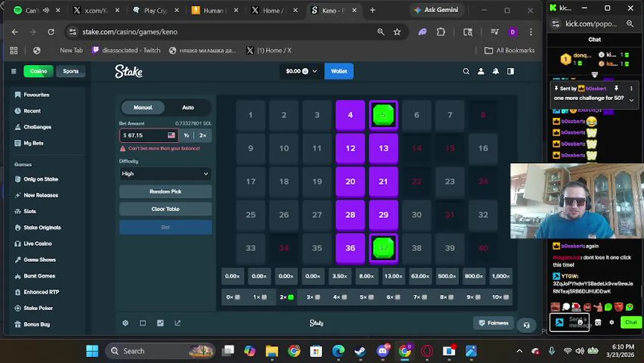This screenshot has height=363, width=644.
Task: Deselect keno number 4
Action: point(350,115)
